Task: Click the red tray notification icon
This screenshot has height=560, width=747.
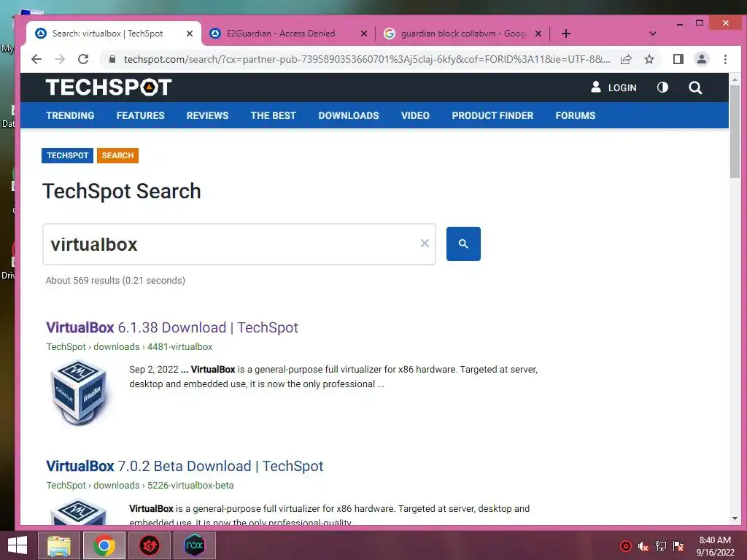Action: pos(626,546)
